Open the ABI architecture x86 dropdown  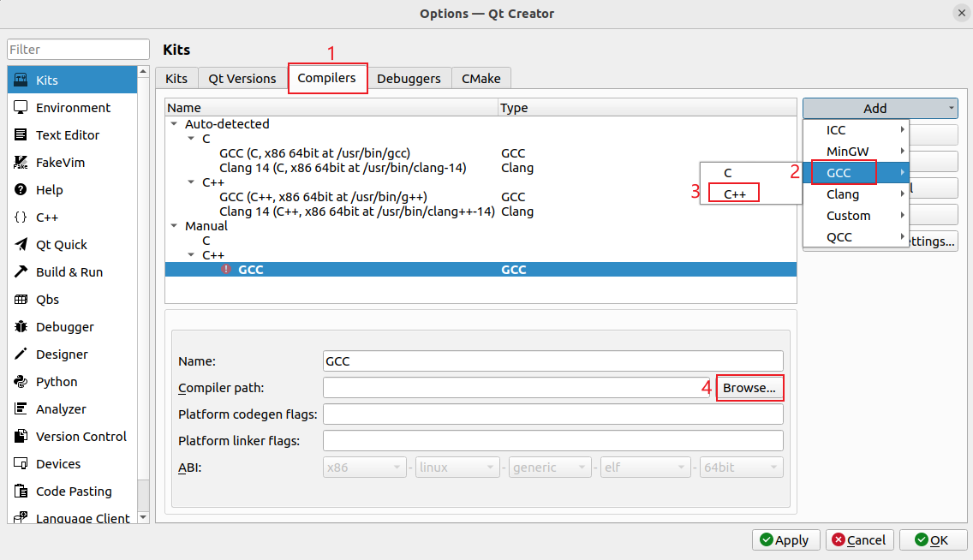click(364, 468)
